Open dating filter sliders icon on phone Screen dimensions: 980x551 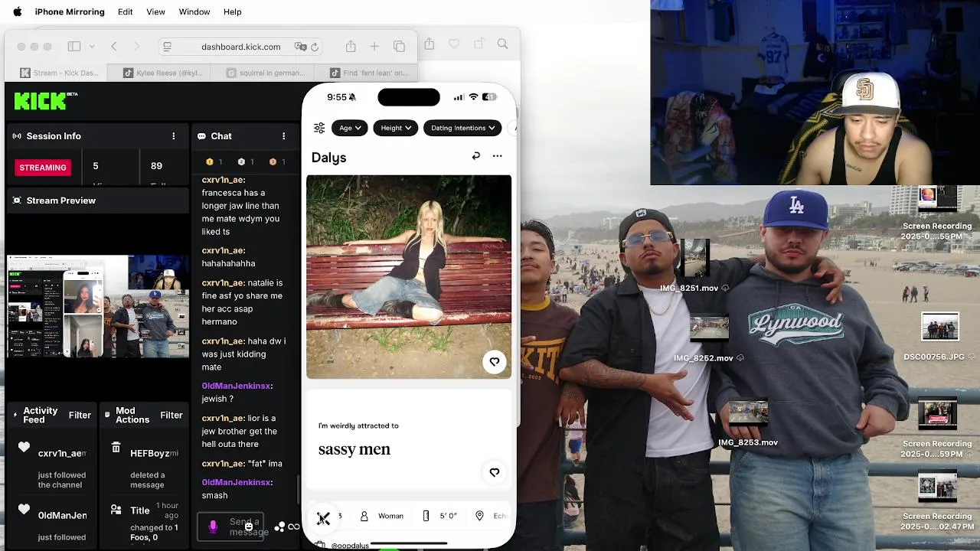tap(319, 128)
